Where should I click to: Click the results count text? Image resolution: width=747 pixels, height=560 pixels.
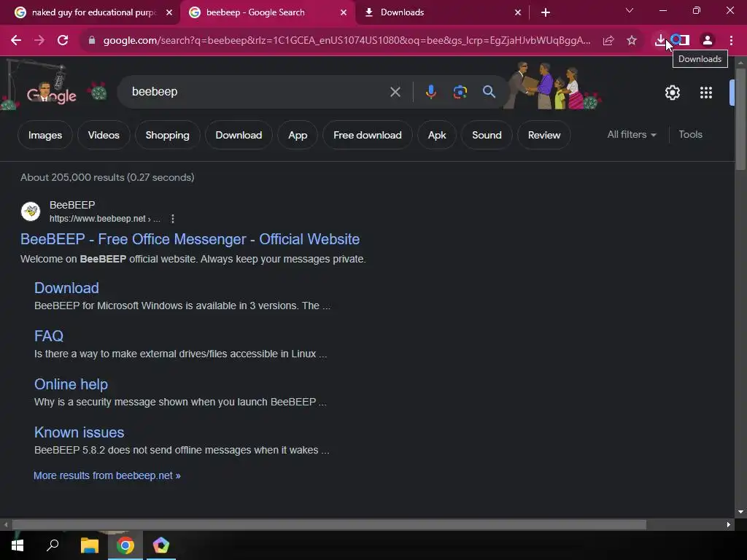(107, 178)
